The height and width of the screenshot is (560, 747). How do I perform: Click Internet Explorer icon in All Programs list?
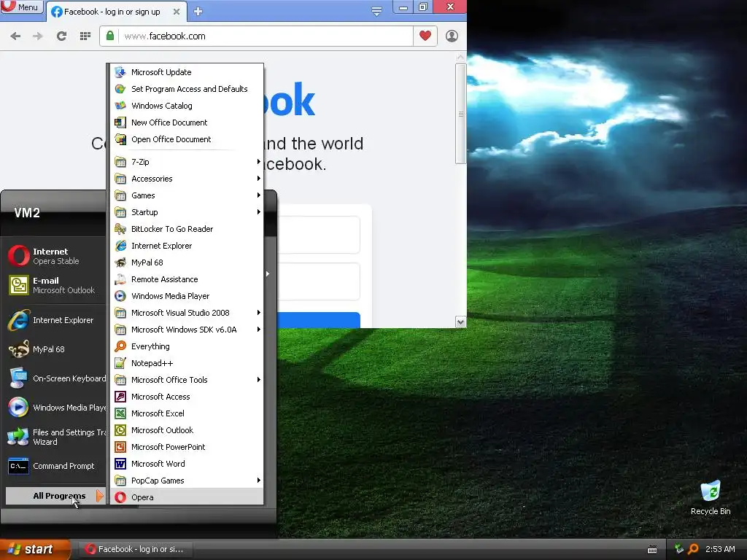pyautogui.click(x=120, y=246)
